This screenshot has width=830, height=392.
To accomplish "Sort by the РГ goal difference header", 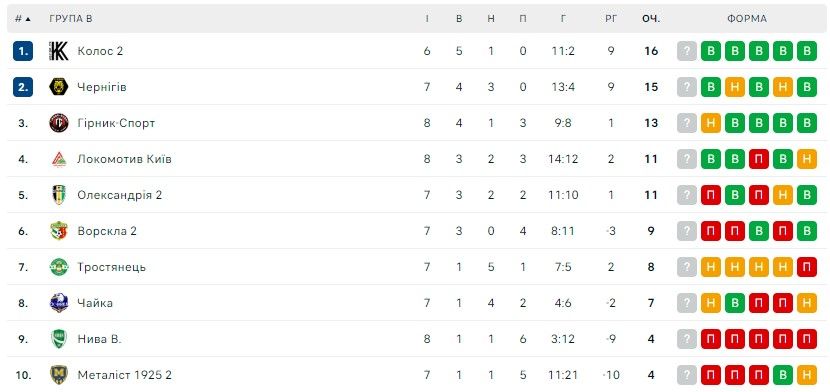I will [611, 19].
